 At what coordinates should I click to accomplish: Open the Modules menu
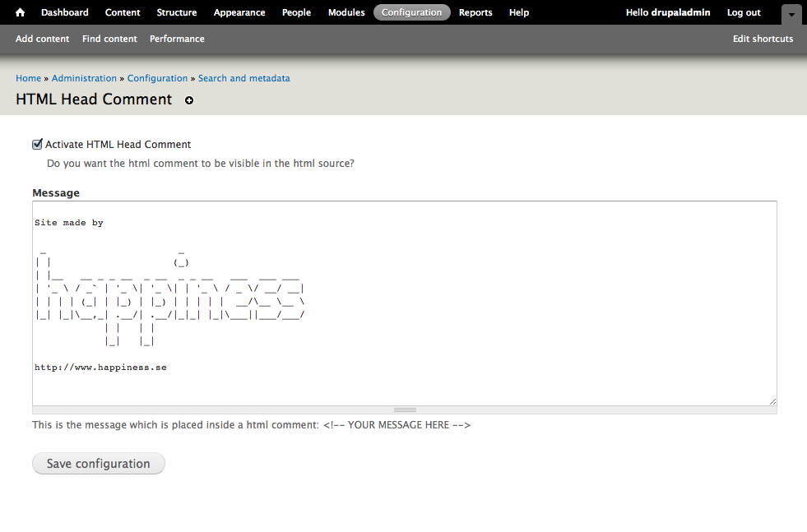tap(346, 12)
